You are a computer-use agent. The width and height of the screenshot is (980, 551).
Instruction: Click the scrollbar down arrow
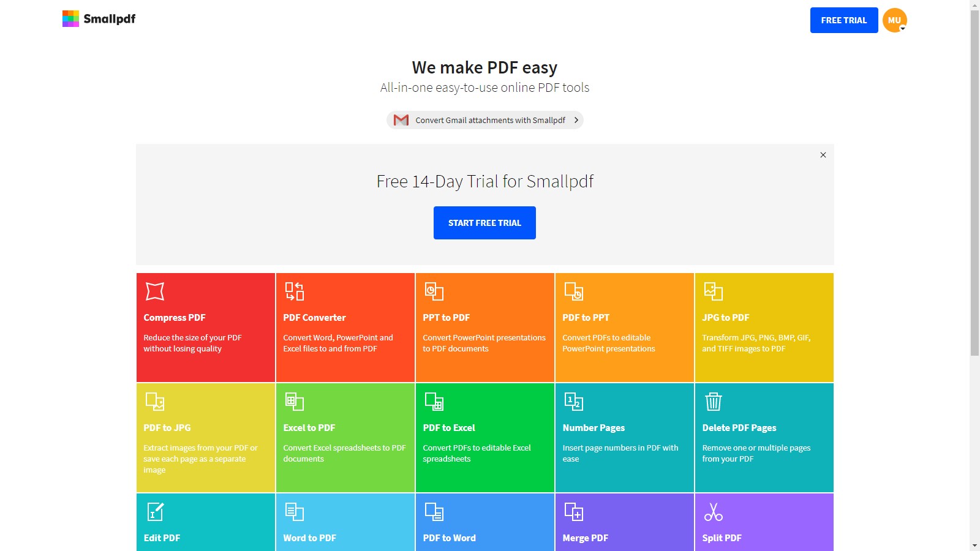click(974, 545)
